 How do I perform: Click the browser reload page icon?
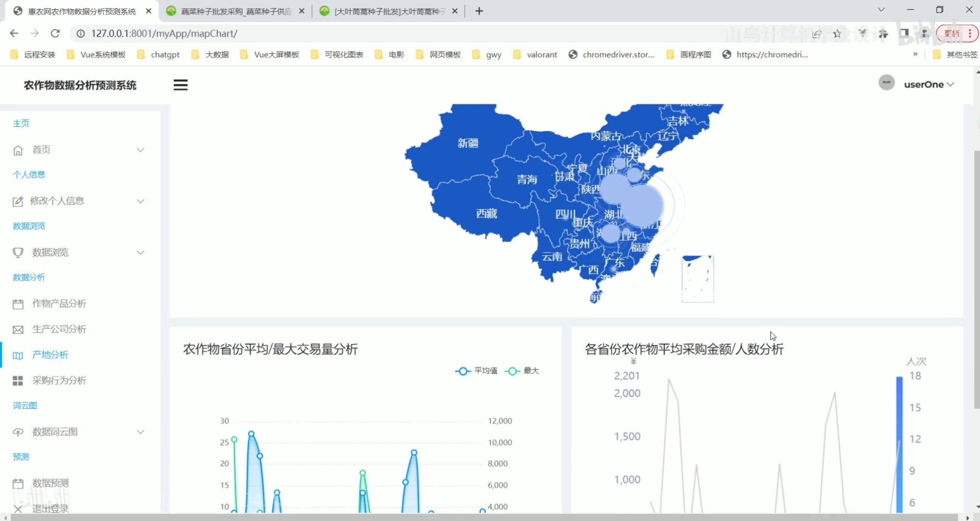(x=55, y=33)
